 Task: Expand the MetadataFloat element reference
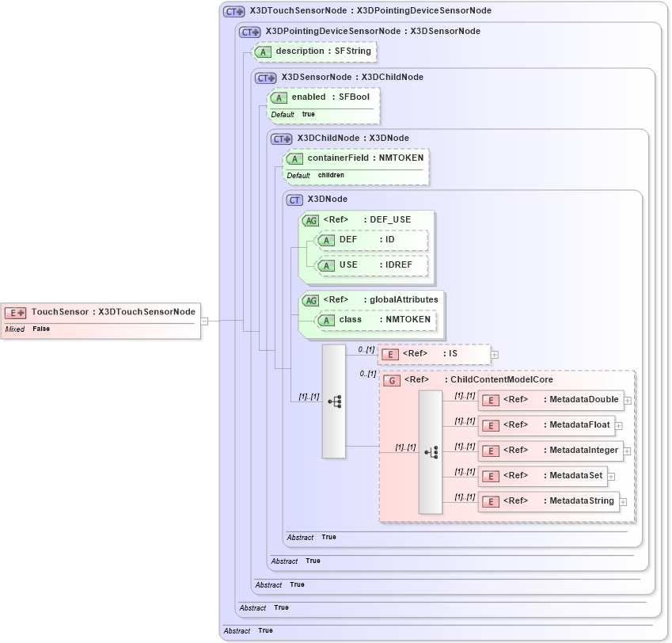coord(619,426)
